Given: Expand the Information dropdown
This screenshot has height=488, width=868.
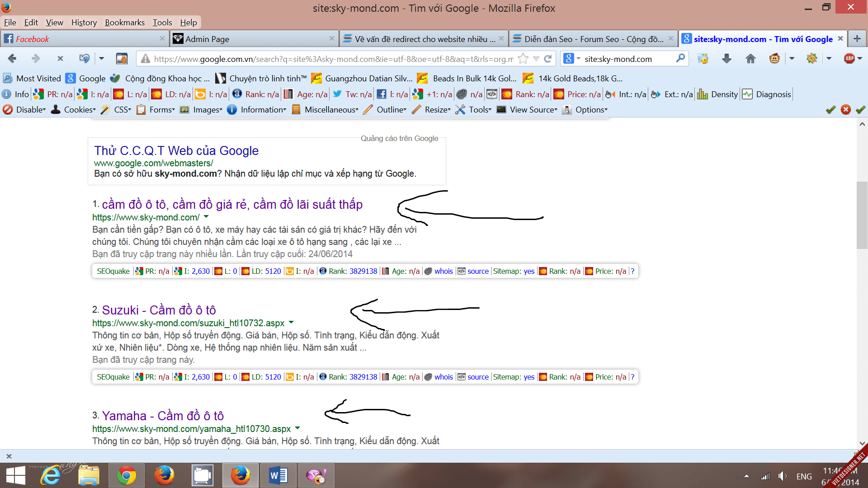Looking at the screenshot, I should [x=257, y=109].
